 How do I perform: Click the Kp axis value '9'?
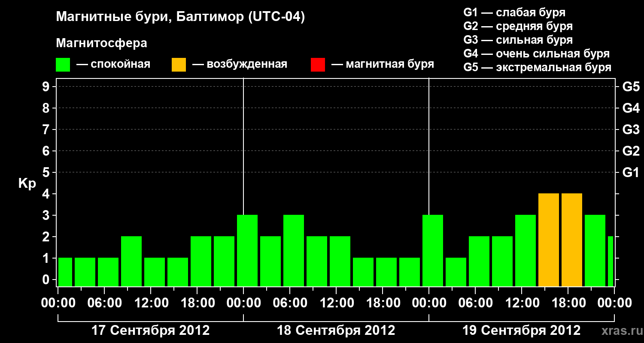coord(47,87)
